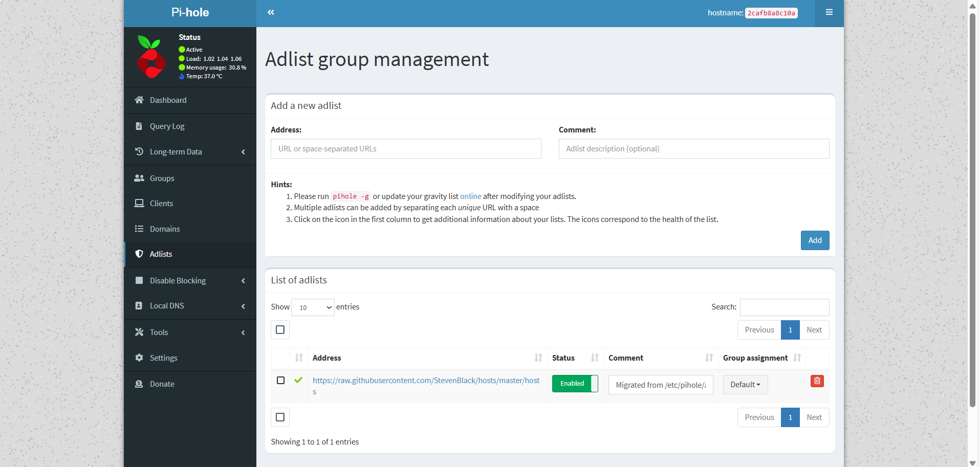The height and width of the screenshot is (467, 980).
Task: Tick select-all checkbox above the table
Action: [x=280, y=330]
